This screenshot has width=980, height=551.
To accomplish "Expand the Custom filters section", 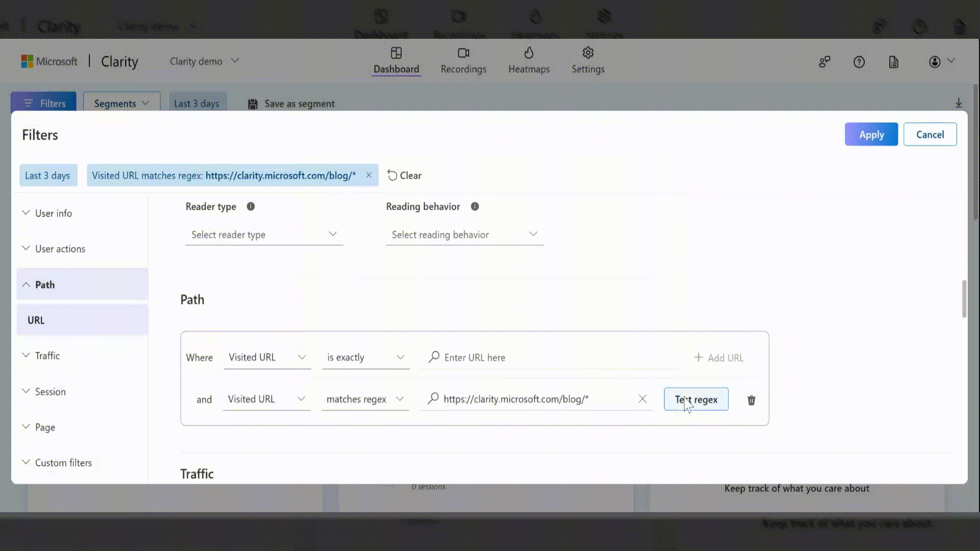I will click(63, 463).
